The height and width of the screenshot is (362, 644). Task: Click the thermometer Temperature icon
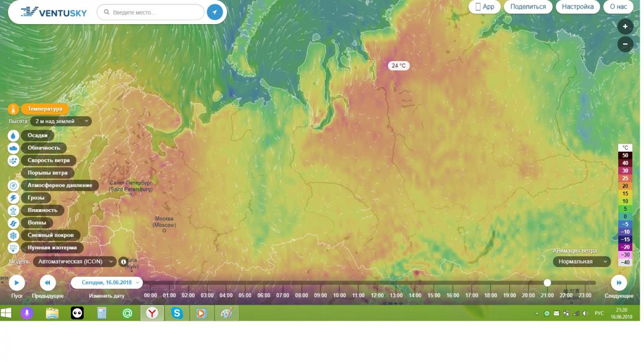13,109
